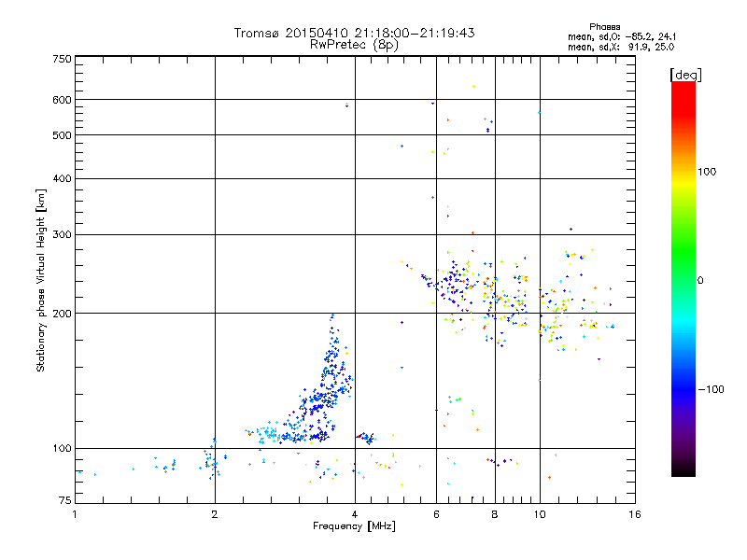Click the x-axis '8' tick label

(x=495, y=514)
